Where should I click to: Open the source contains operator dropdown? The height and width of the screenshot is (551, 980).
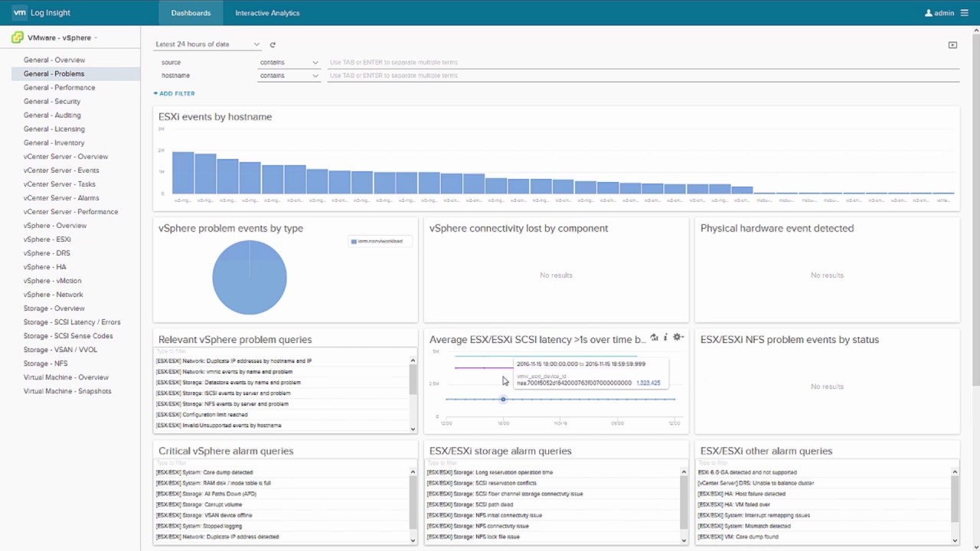click(x=289, y=63)
